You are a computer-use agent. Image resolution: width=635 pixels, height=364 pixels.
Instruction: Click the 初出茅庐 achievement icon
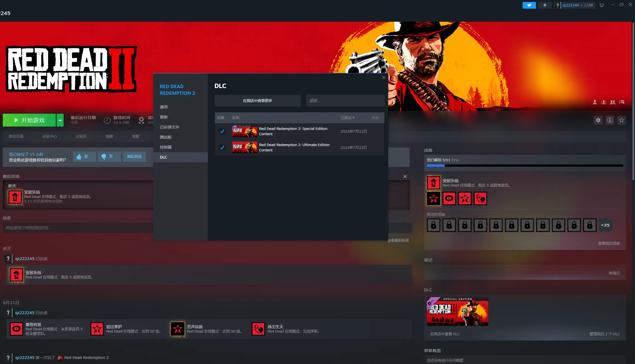(x=97, y=329)
